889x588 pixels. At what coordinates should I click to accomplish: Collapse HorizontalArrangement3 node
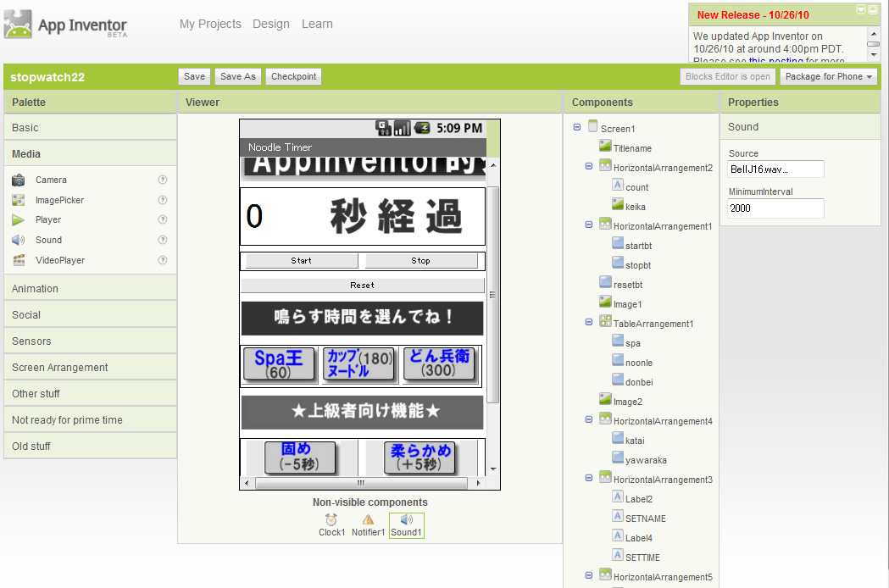coord(589,478)
